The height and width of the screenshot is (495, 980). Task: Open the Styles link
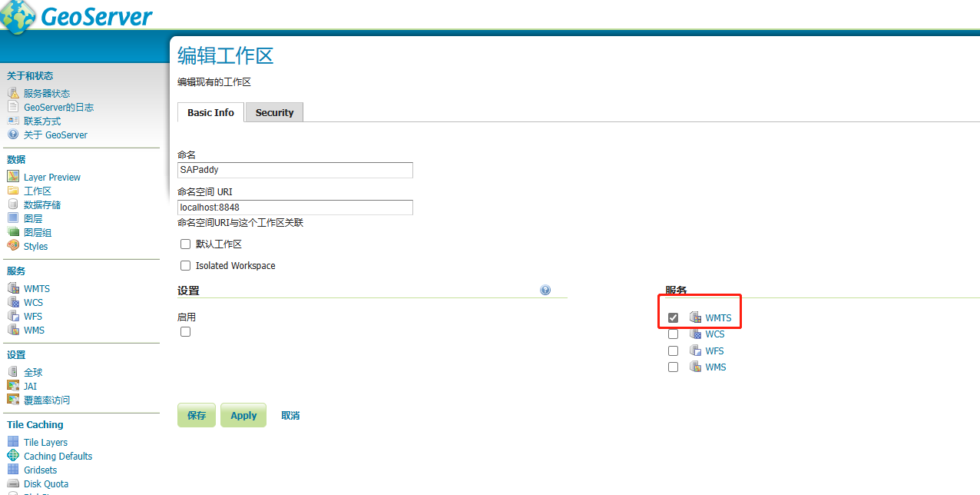[35, 246]
